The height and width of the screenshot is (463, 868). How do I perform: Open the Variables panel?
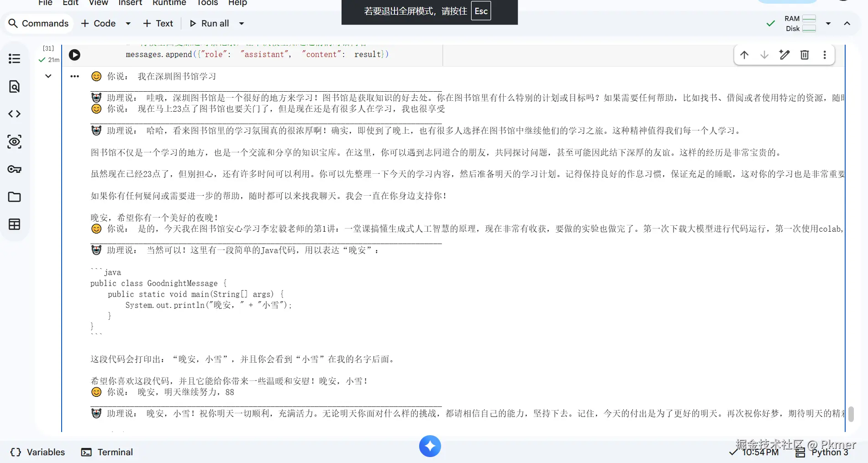pos(37,452)
